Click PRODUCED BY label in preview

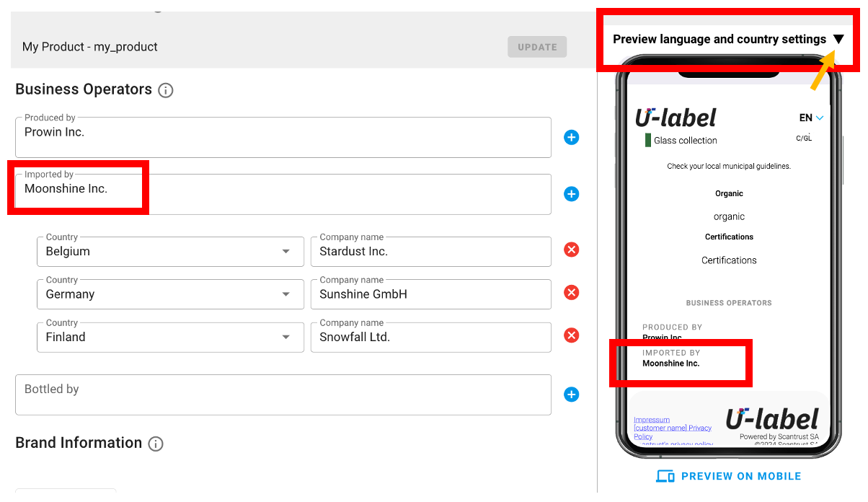click(672, 327)
